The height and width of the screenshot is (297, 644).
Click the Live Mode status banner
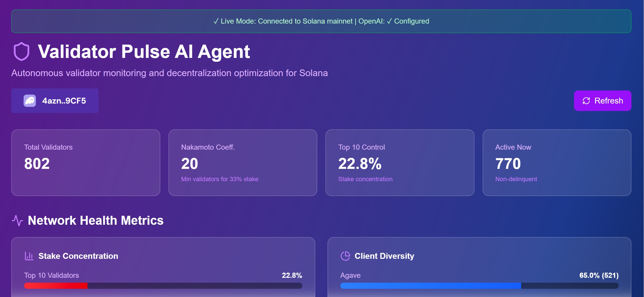click(321, 21)
